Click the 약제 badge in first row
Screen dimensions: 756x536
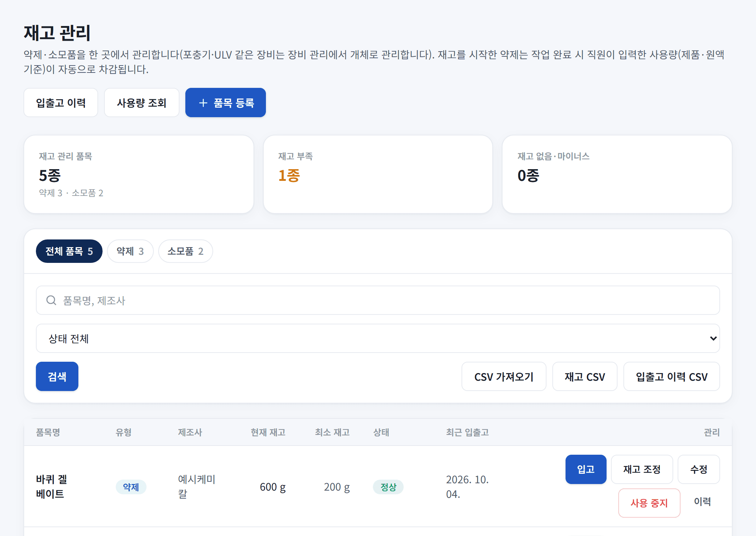(131, 487)
